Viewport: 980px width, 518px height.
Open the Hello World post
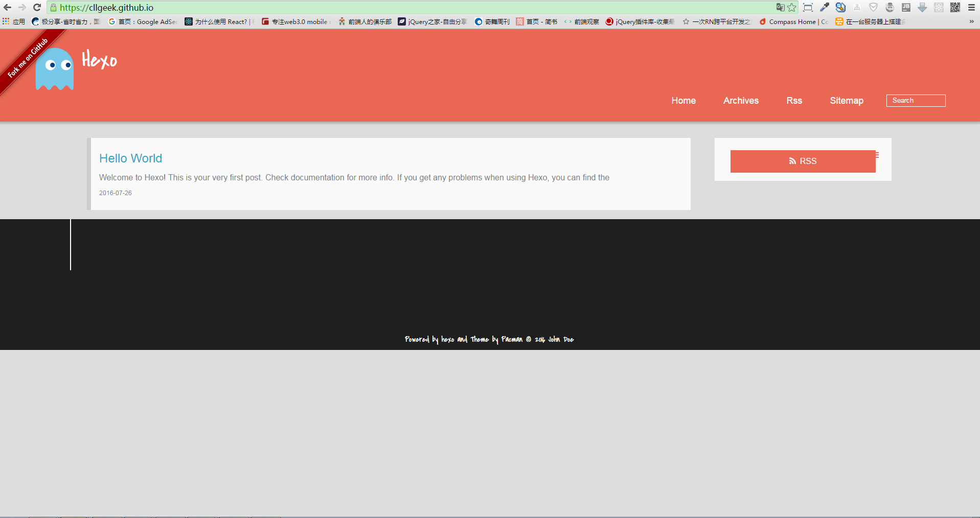pos(130,158)
